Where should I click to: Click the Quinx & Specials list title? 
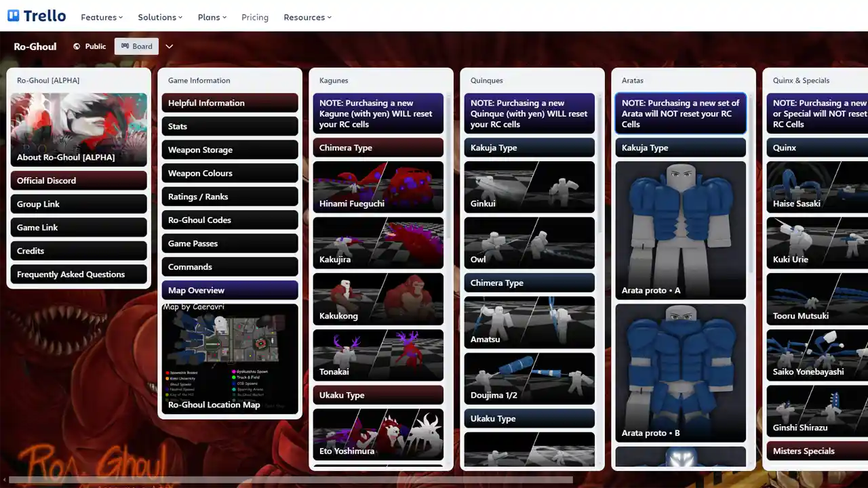801,80
